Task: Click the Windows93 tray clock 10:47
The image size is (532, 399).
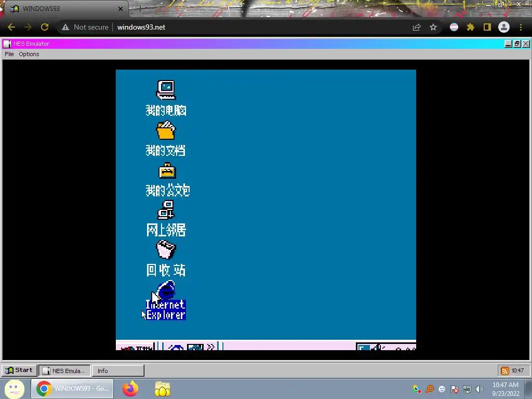Action: click(x=517, y=370)
